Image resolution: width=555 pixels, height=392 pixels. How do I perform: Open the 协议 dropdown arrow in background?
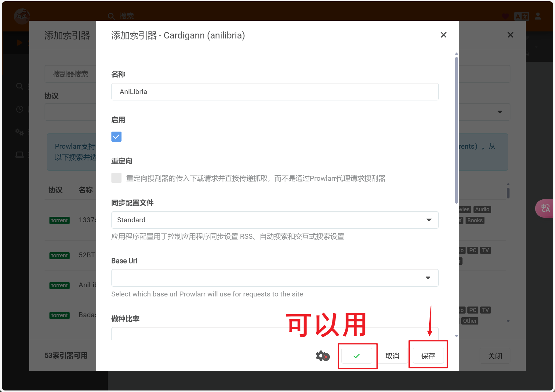pyautogui.click(x=500, y=112)
